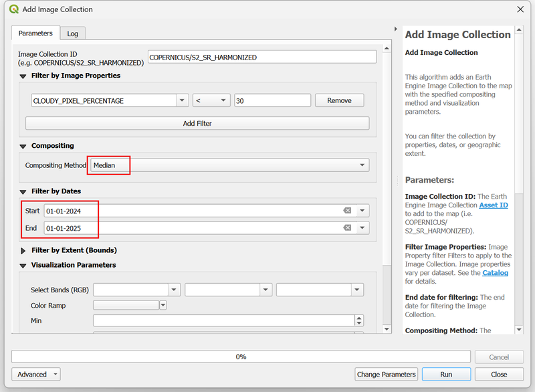
Task: Switch to the Log tab
Action: coord(72,33)
